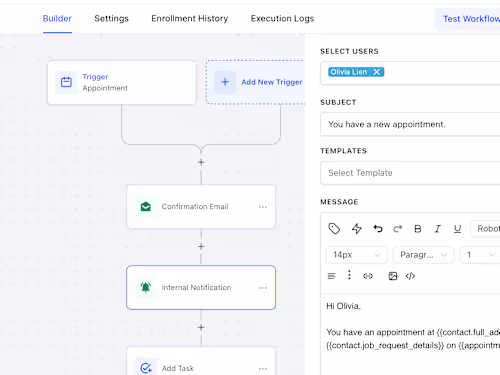Viewport: 500px width, 375px height.
Task: Open the Select Template dropdown
Action: (410, 173)
